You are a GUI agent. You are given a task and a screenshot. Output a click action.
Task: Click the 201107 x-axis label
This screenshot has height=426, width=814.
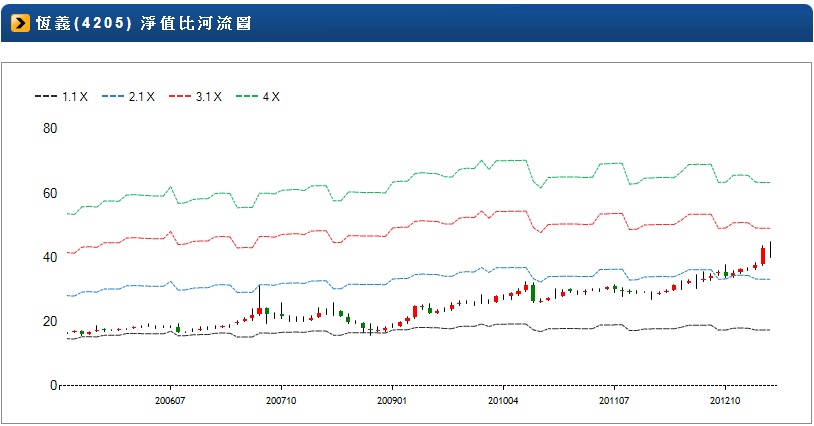[x=614, y=401]
